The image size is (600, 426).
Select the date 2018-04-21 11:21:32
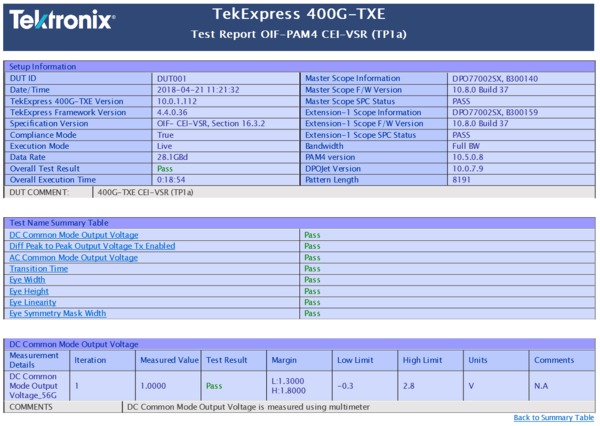pos(198,90)
